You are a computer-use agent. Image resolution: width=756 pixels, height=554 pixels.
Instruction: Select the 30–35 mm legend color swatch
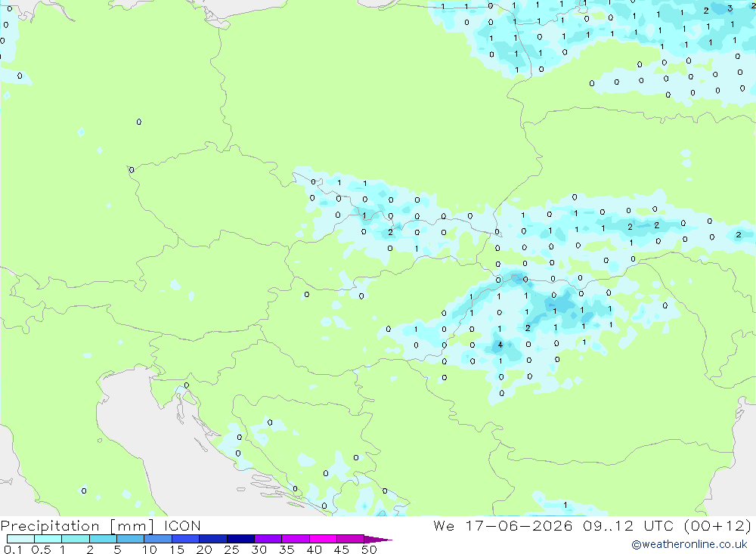coord(268,539)
